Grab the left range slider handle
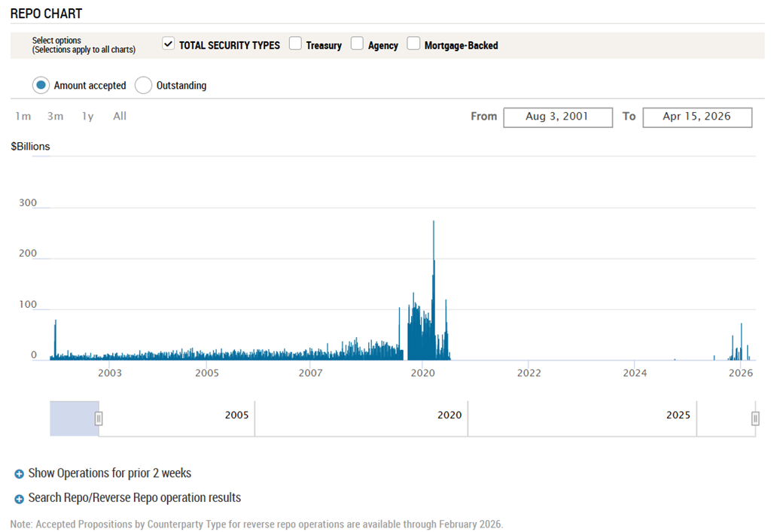Screen dimensions: 771x532 (x=99, y=418)
